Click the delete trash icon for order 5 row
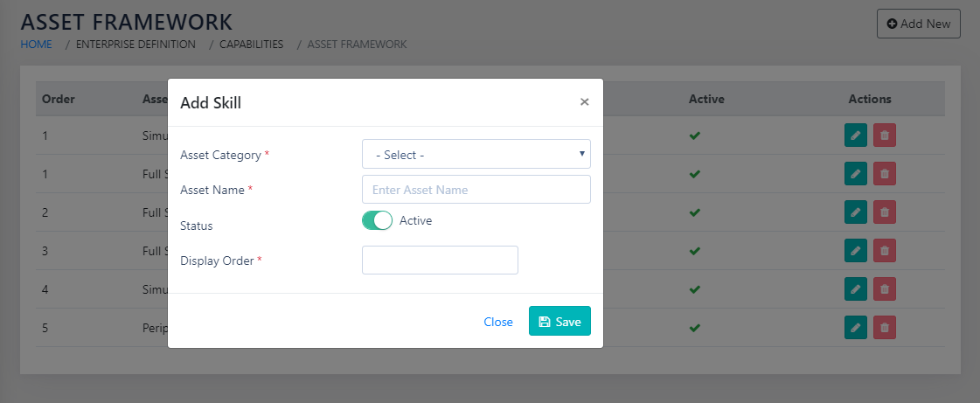Screen dimensions: 980x403 click(884, 328)
